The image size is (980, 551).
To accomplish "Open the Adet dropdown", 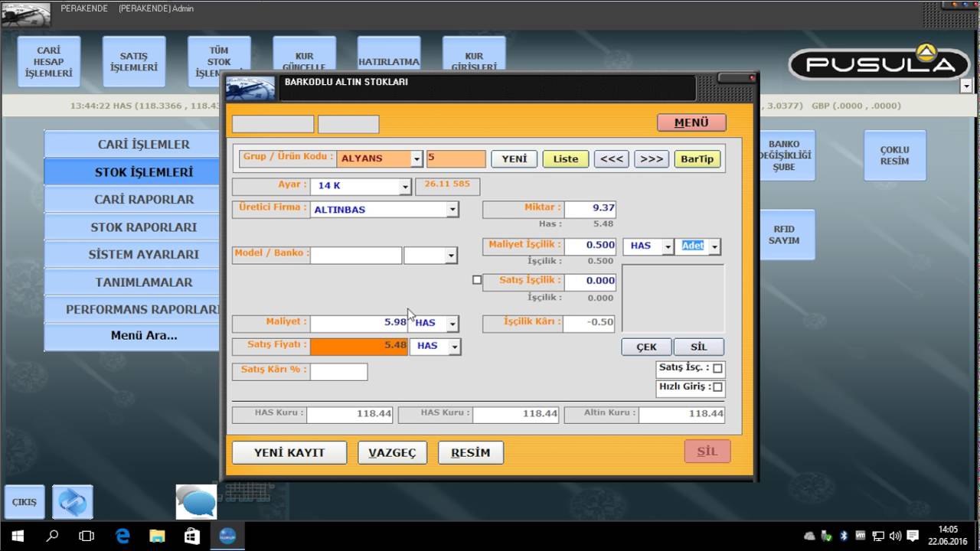I will click(714, 246).
